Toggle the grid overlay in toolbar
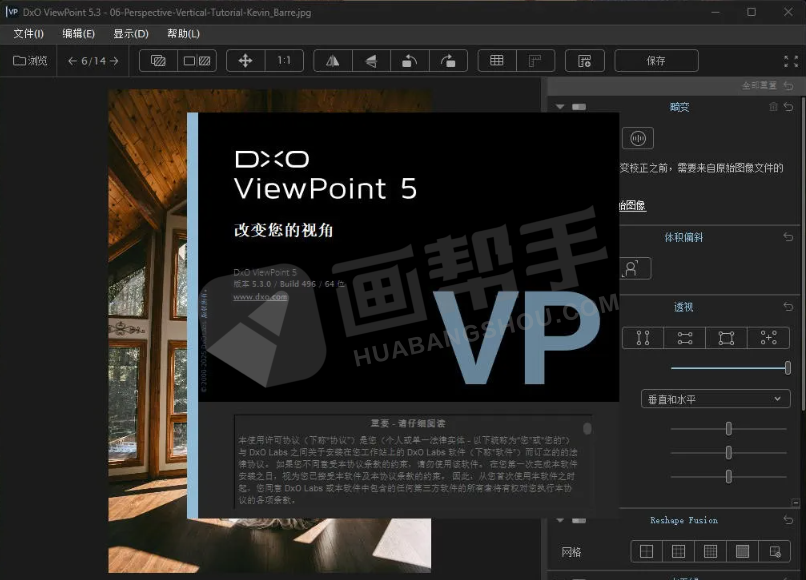This screenshot has width=806, height=580. pos(497,61)
